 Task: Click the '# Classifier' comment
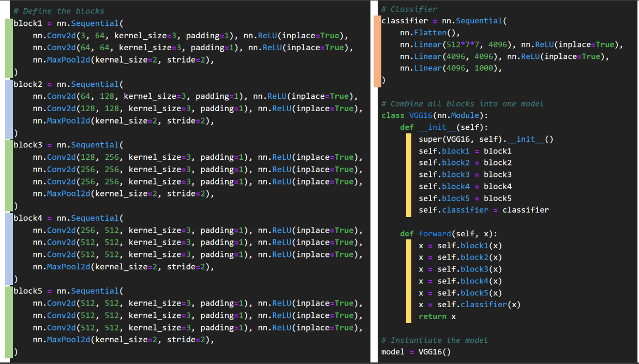(409, 9)
